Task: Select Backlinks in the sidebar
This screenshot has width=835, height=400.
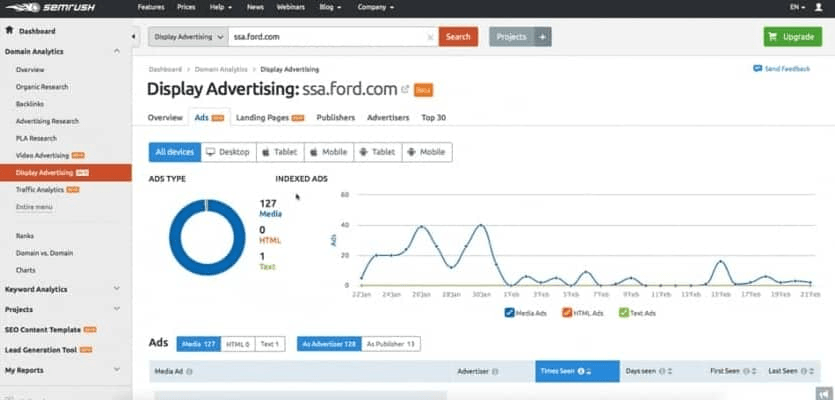Action: 30,104
